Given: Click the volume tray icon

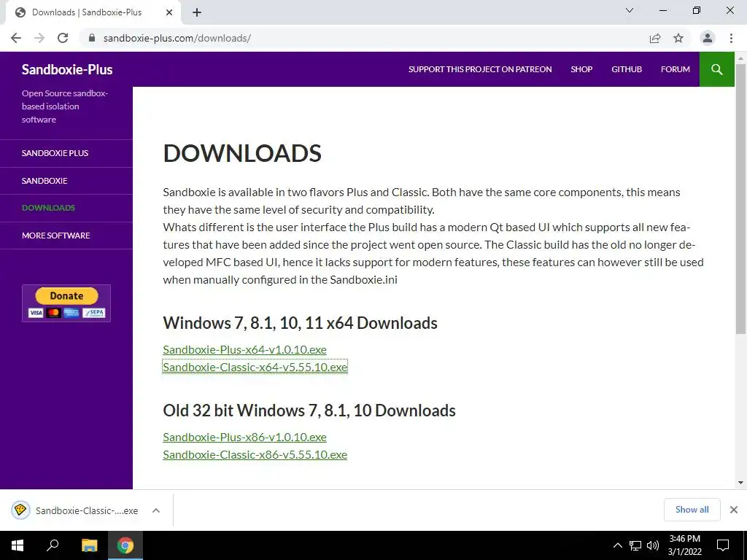Looking at the screenshot, I should pyautogui.click(x=653, y=545).
